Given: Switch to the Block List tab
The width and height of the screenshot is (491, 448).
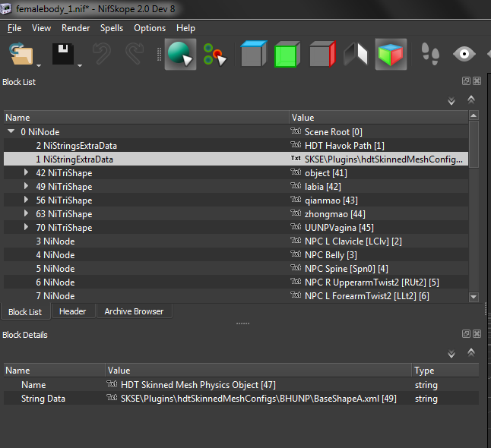Looking at the screenshot, I should coord(25,312).
